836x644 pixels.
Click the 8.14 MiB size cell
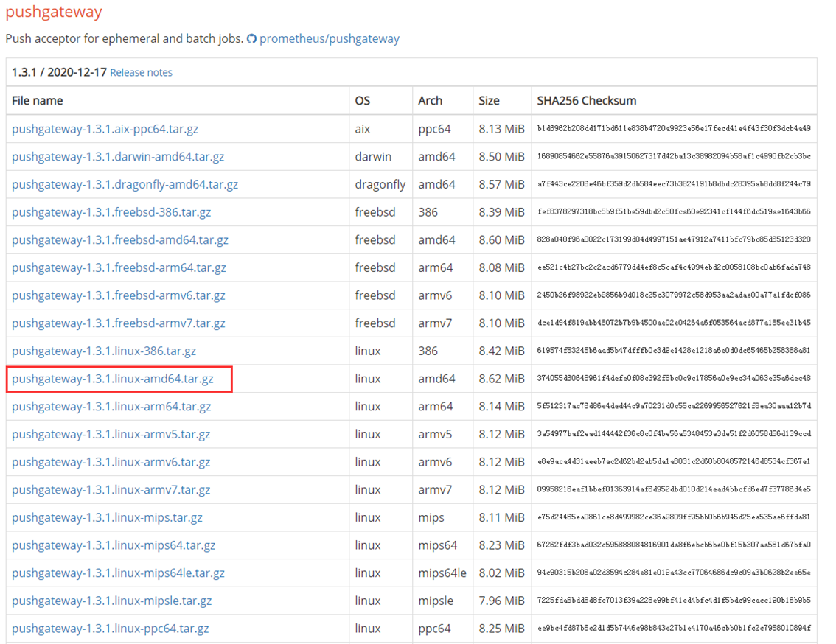(x=502, y=406)
